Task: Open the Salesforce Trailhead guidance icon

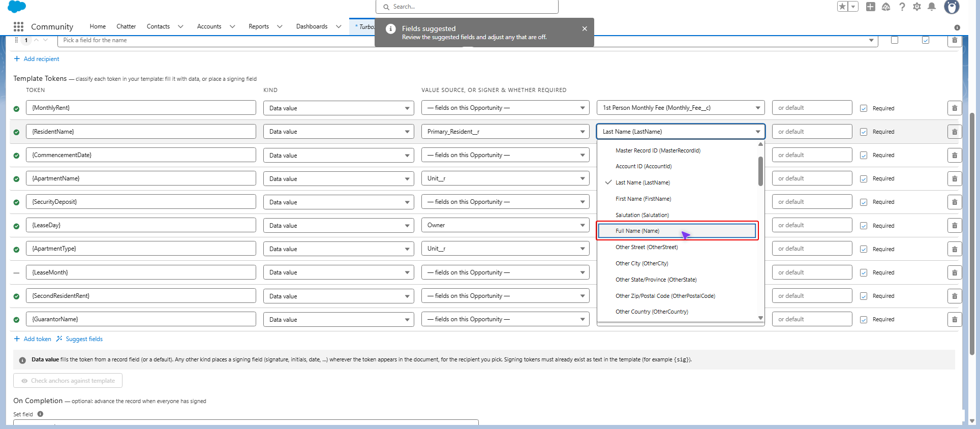Action: [886, 7]
